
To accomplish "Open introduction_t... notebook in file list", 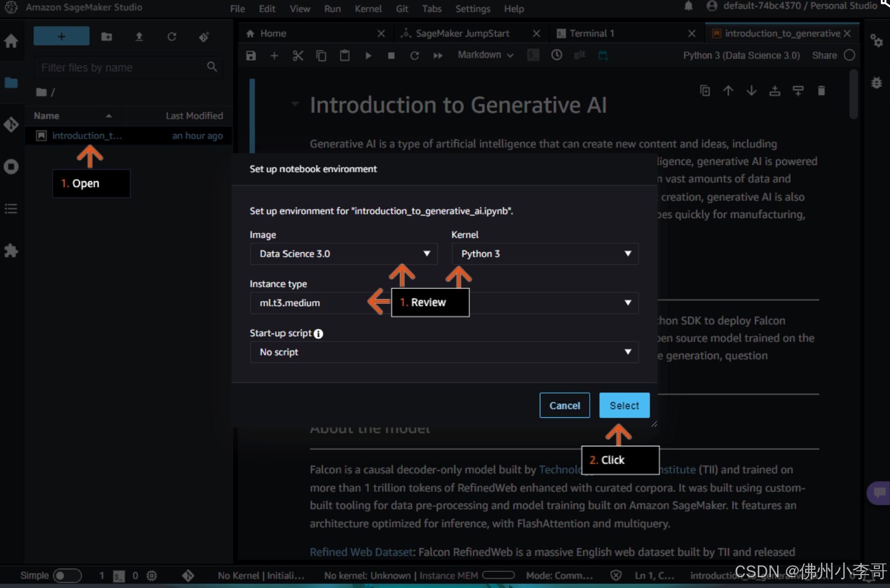I will [x=128, y=136].
